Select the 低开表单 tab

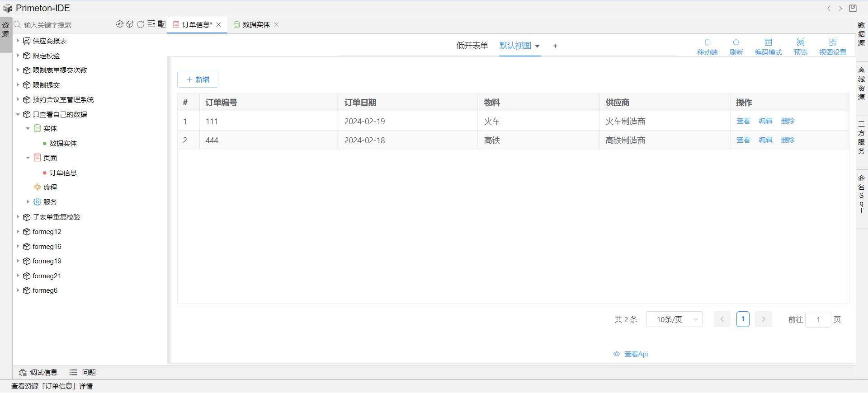click(x=472, y=46)
